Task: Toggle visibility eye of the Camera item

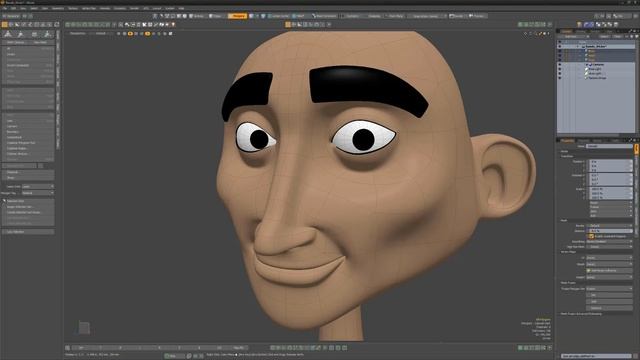Action: (560, 64)
